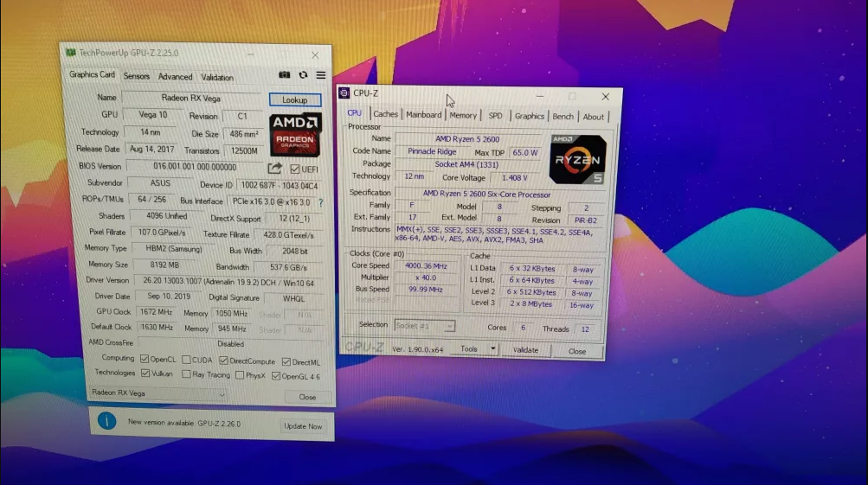Toggle the OpenCL checkbox
This screenshot has height=485, width=868.
tap(145, 359)
